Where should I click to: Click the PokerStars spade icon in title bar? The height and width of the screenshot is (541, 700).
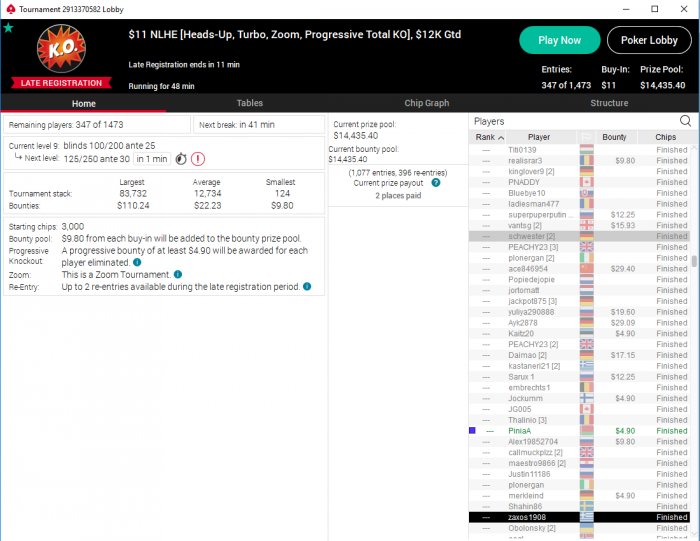[x=11, y=9]
